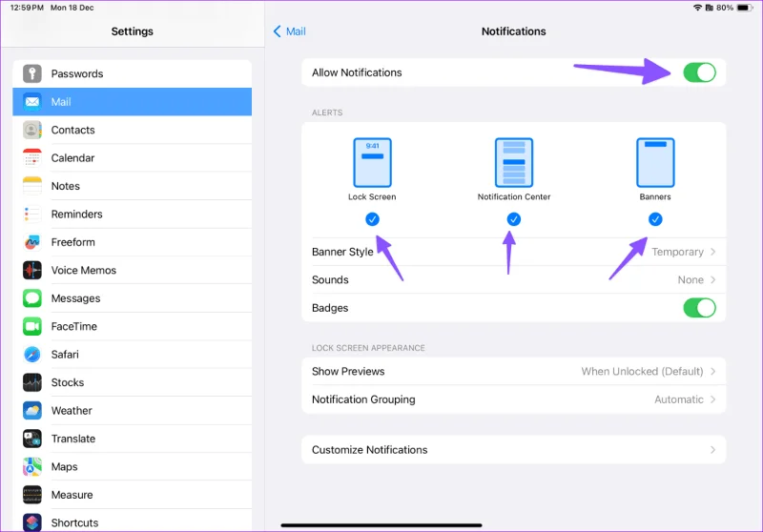Open the Maps app icon

coord(32,467)
